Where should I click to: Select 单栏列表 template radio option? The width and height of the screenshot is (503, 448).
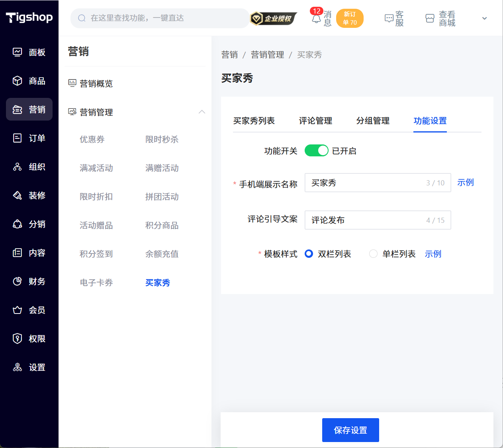(x=373, y=254)
